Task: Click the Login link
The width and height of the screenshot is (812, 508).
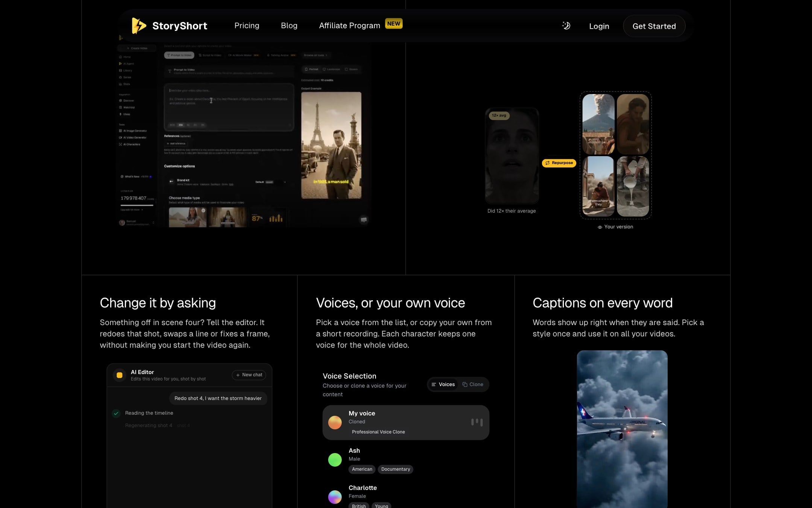Action: 599,26
